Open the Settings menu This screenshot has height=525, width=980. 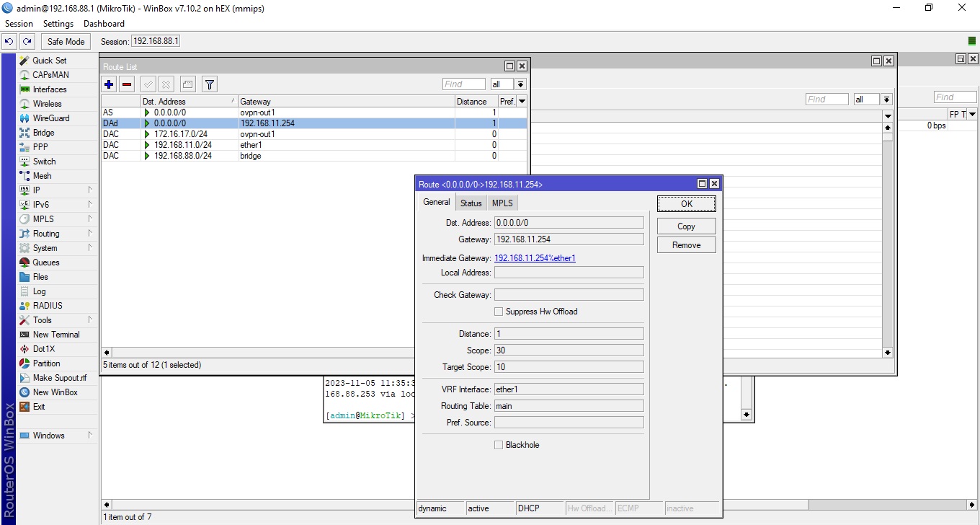pyautogui.click(x=58, y=24)
